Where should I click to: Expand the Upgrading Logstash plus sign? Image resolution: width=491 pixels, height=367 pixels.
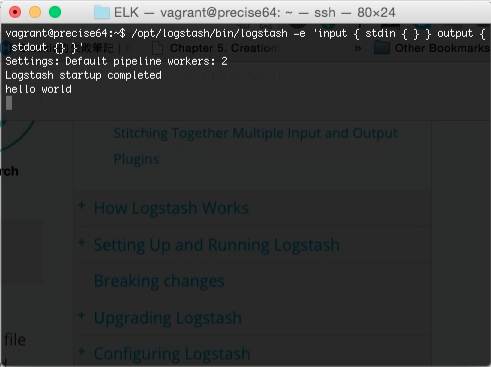pos(81,315)
